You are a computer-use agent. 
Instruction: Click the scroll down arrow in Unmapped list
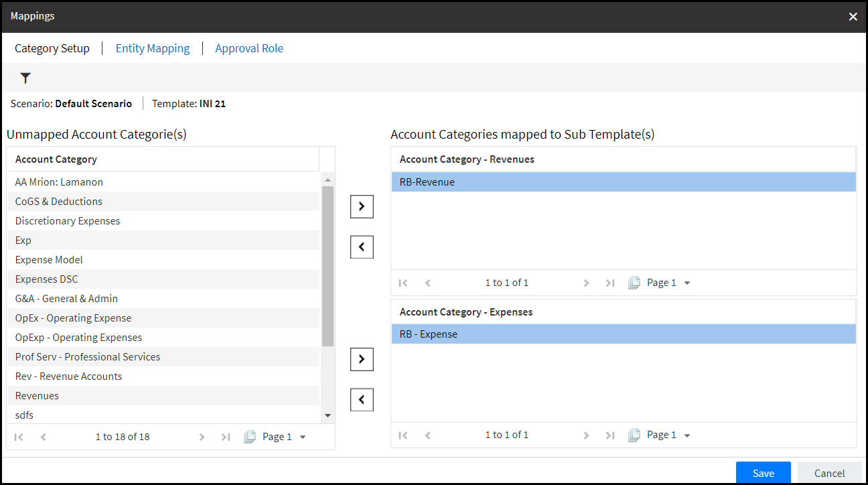tap(328, 415)
